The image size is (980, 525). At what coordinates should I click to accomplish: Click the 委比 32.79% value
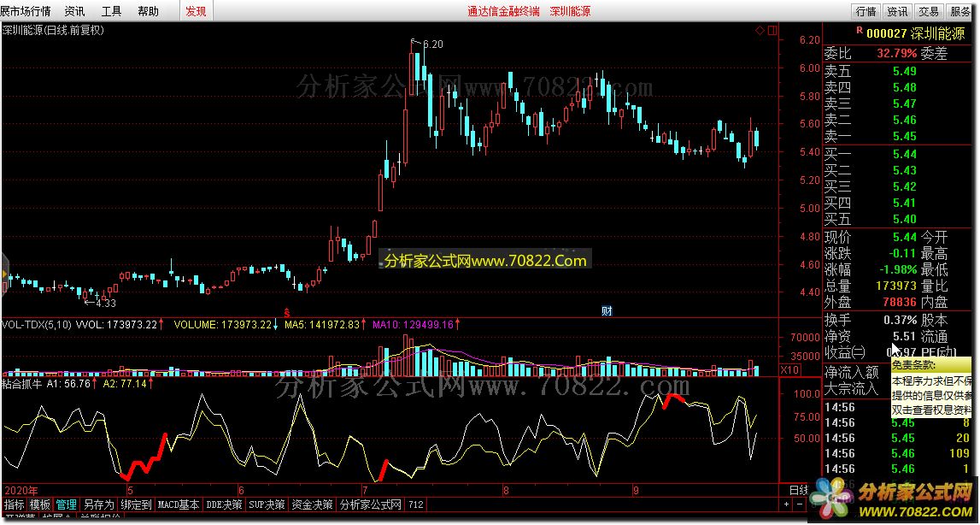tap(897, 53)
